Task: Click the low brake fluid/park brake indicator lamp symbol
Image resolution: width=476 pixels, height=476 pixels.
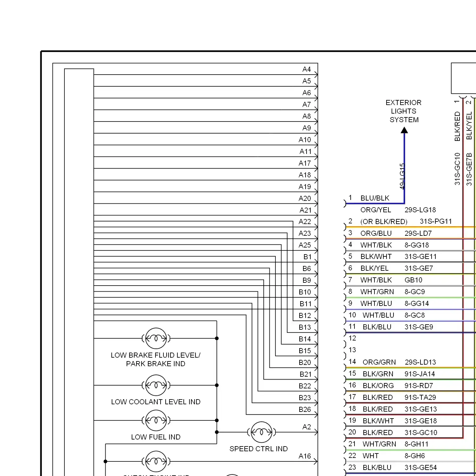Action: point(156,338)
